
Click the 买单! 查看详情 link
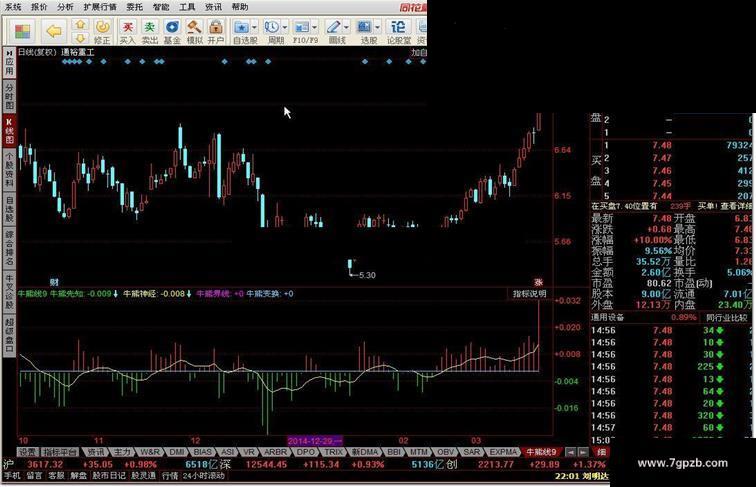(724, 206)
